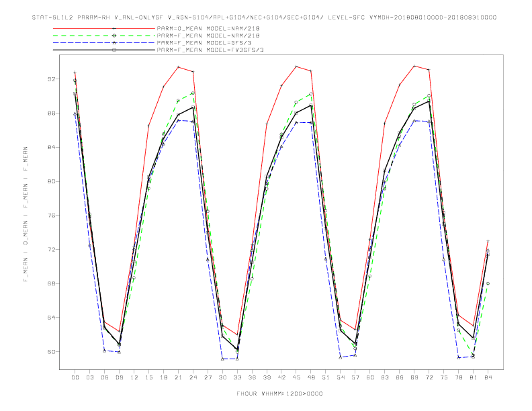Click forecast hour 63 on x-axis
Image resolution: width=532 pixels, height=411 pixels.
click(385, 377)
